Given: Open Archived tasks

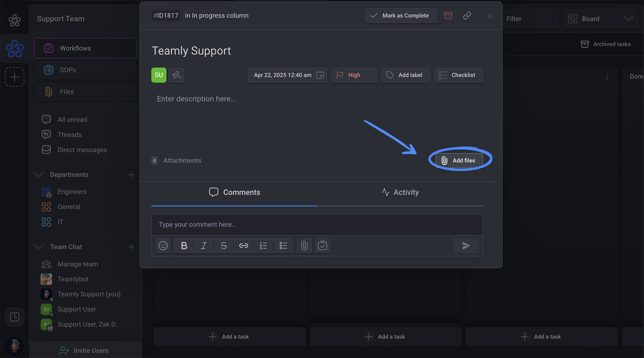Looking at the screenshot, I should tap(605, 44).
